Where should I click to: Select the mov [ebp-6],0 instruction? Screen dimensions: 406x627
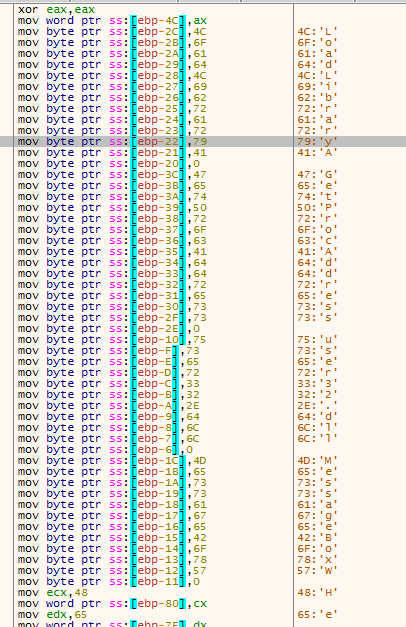coord(105,449)
